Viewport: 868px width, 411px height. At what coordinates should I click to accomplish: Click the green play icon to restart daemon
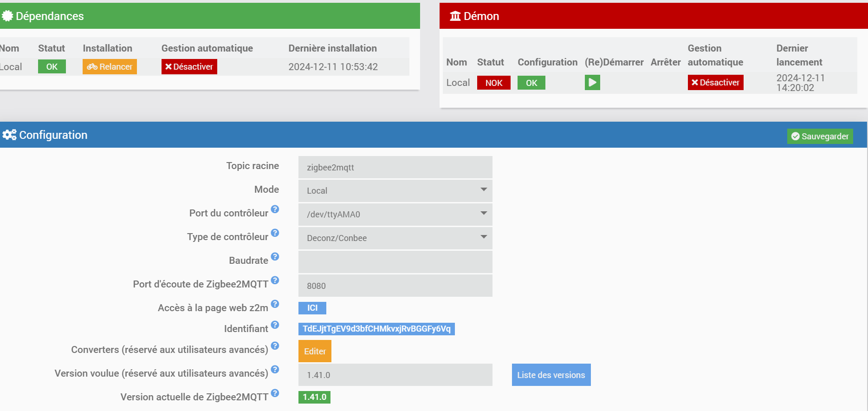coord(592,83)
